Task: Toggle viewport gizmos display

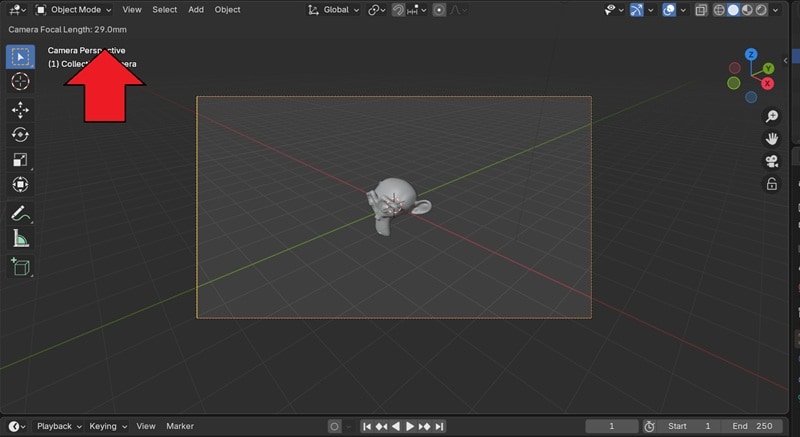Action: 636,10
